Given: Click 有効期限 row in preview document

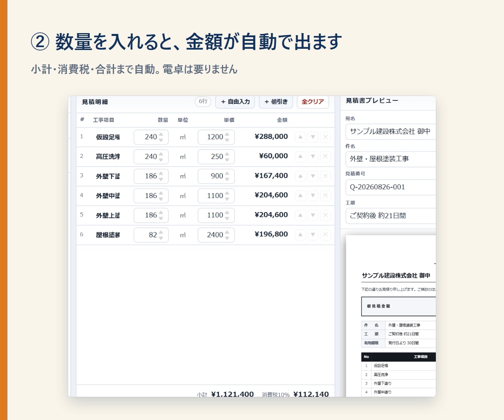Looking at the screenshot, I should click(x=398, y=343).
